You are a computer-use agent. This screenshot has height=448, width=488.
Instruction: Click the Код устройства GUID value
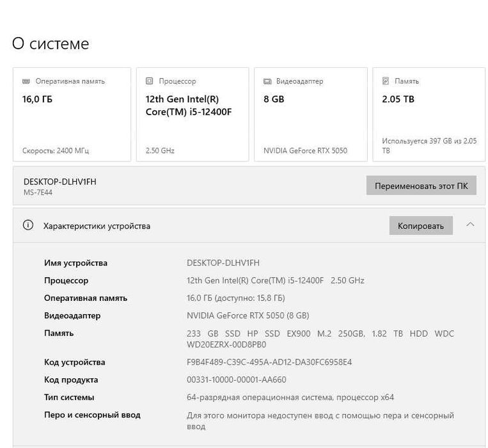[x=269, y=362]
